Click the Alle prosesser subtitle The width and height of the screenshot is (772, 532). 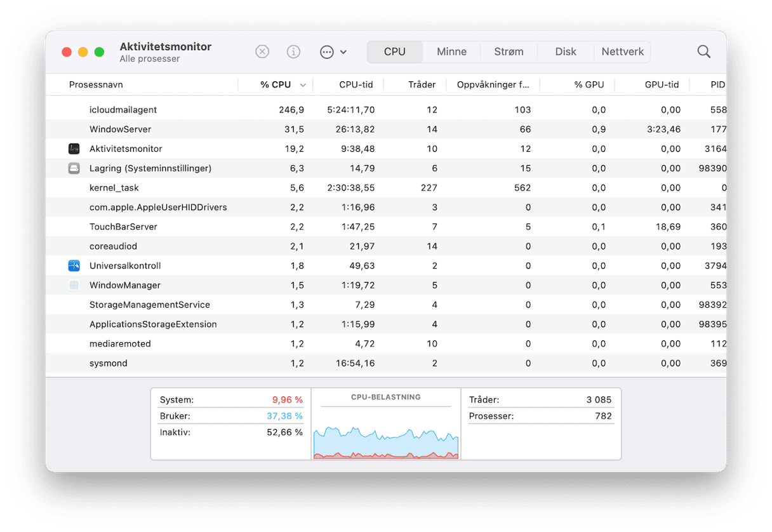point(150,59)
